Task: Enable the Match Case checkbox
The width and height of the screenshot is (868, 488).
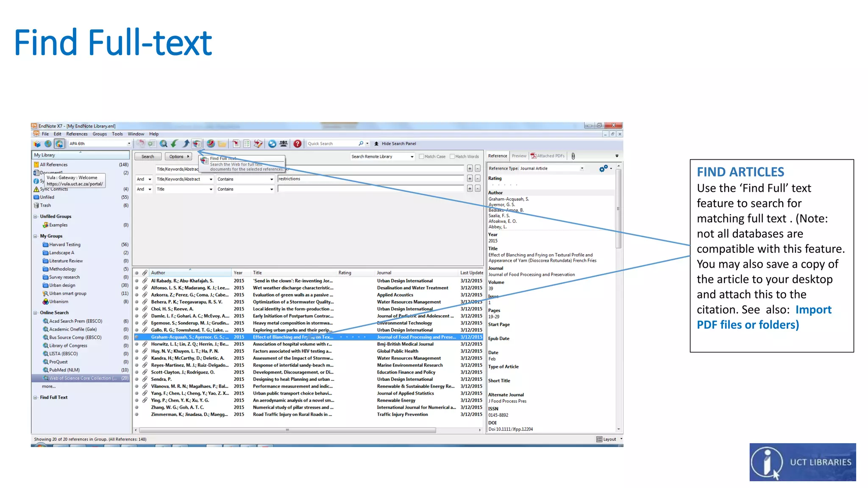Action: (x=421, y=156)
